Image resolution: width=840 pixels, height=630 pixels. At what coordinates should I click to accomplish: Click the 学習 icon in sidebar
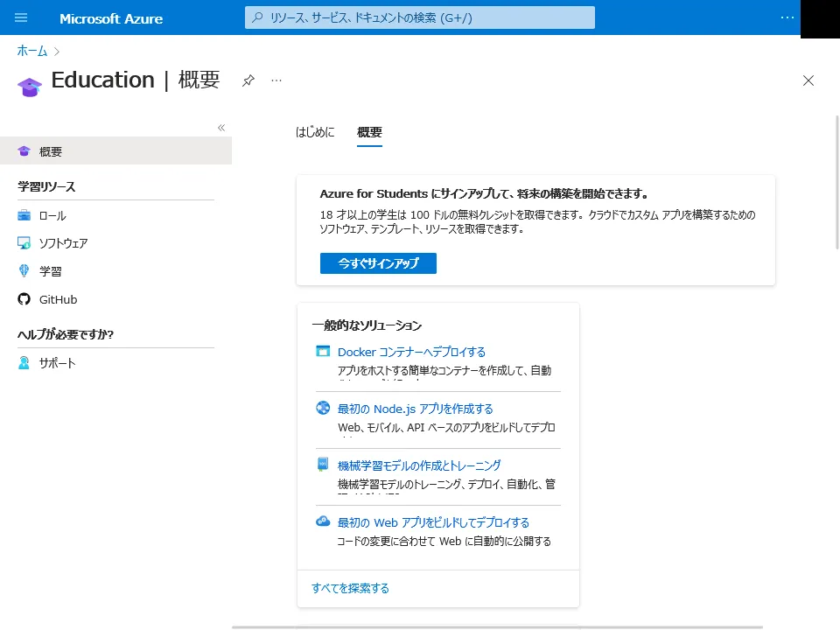24,271
